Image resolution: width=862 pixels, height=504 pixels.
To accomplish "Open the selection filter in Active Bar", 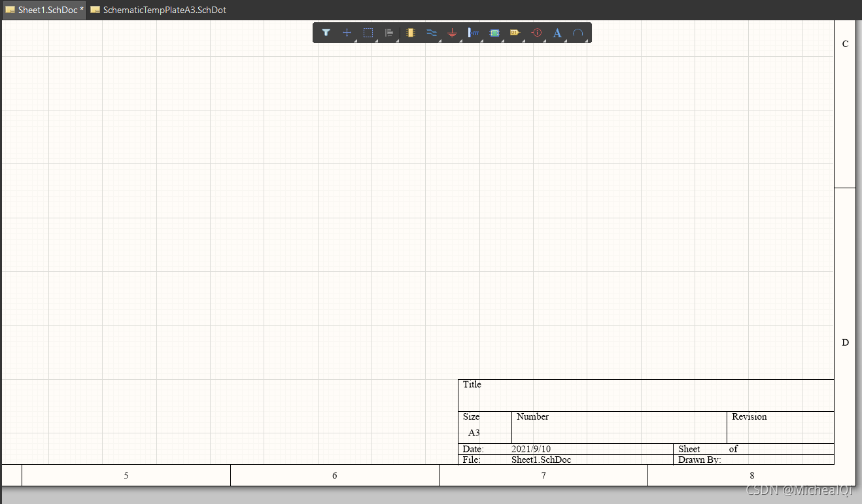I will [326, 33].
